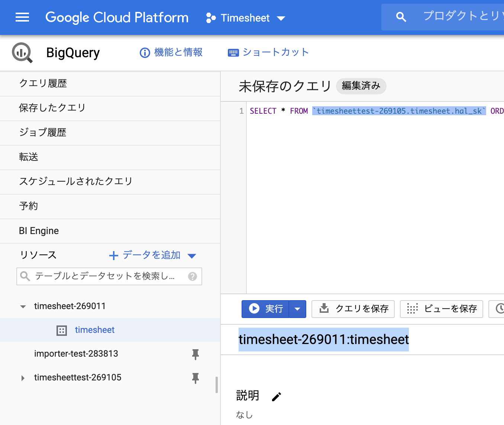Click the リソース section label

click(x=38, y=255)
